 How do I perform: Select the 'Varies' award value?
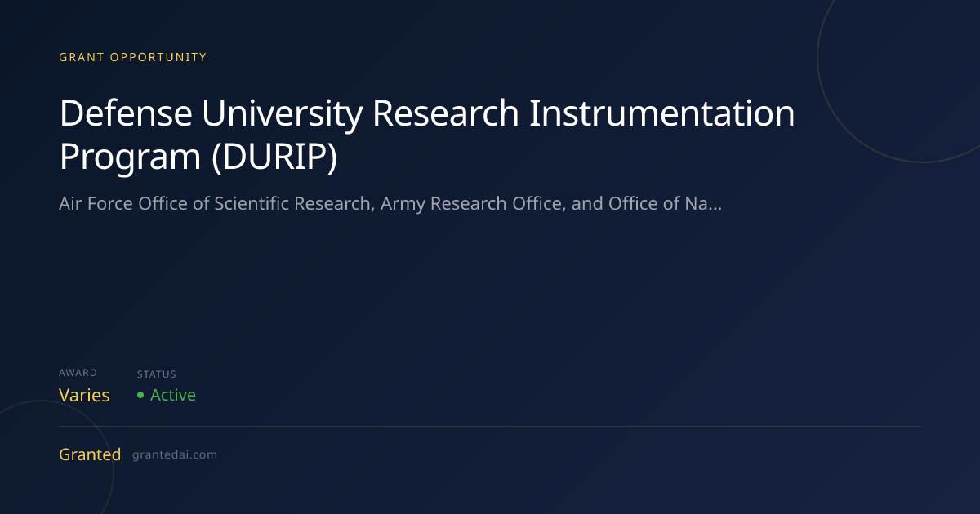pos(84,395)
